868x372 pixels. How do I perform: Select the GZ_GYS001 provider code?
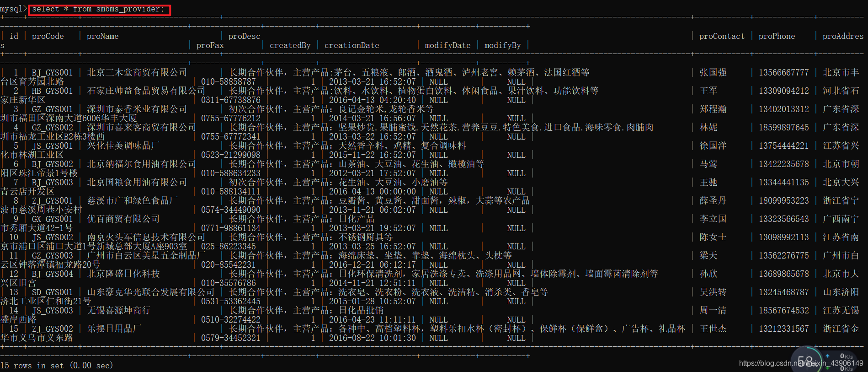pyautogui.click(x=52, y=109)
